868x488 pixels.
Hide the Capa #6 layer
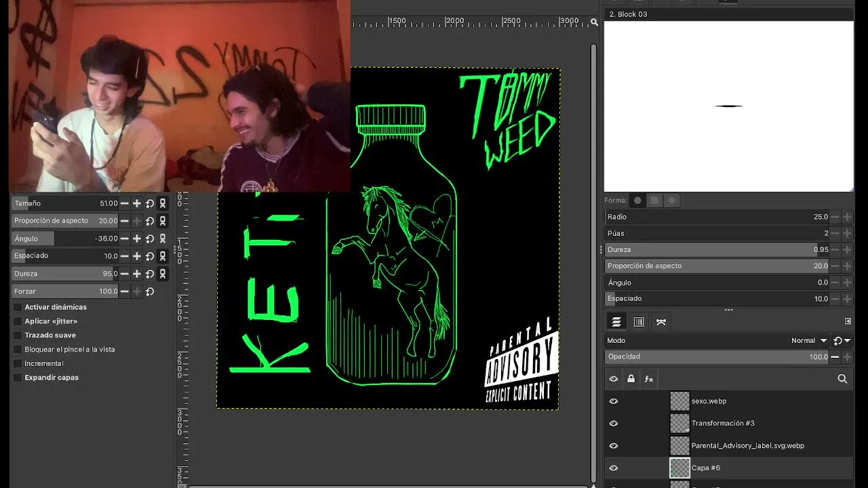coord(614,468)
